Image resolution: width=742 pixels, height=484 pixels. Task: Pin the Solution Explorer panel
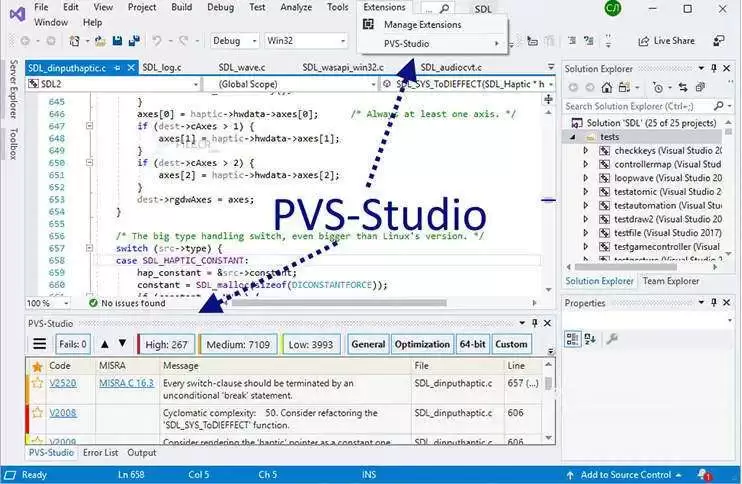[x=714, y=69]
